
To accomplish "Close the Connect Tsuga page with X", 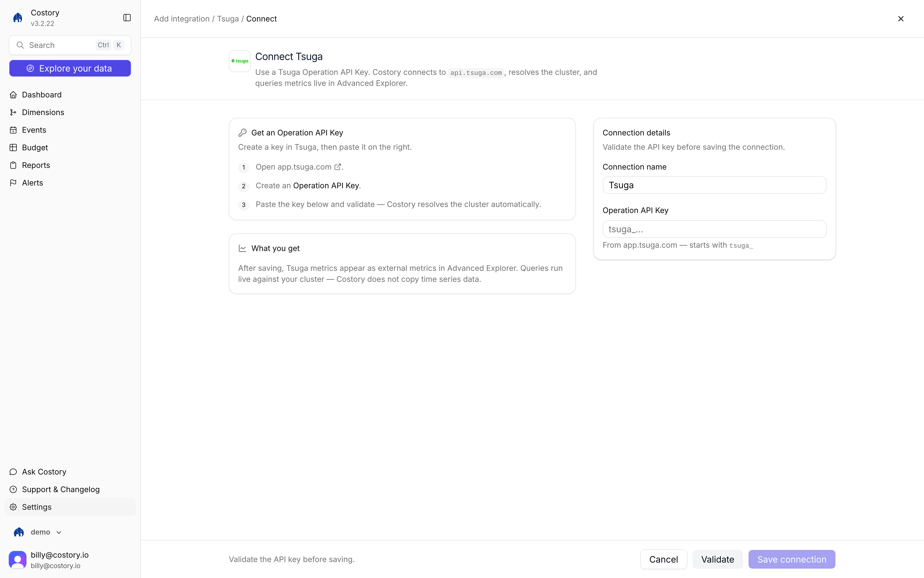I will click(901, 19).
